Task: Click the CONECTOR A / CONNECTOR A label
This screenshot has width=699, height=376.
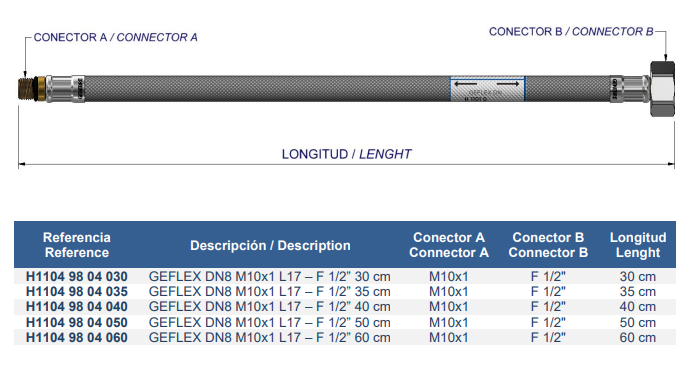Action: click(115, 37)
